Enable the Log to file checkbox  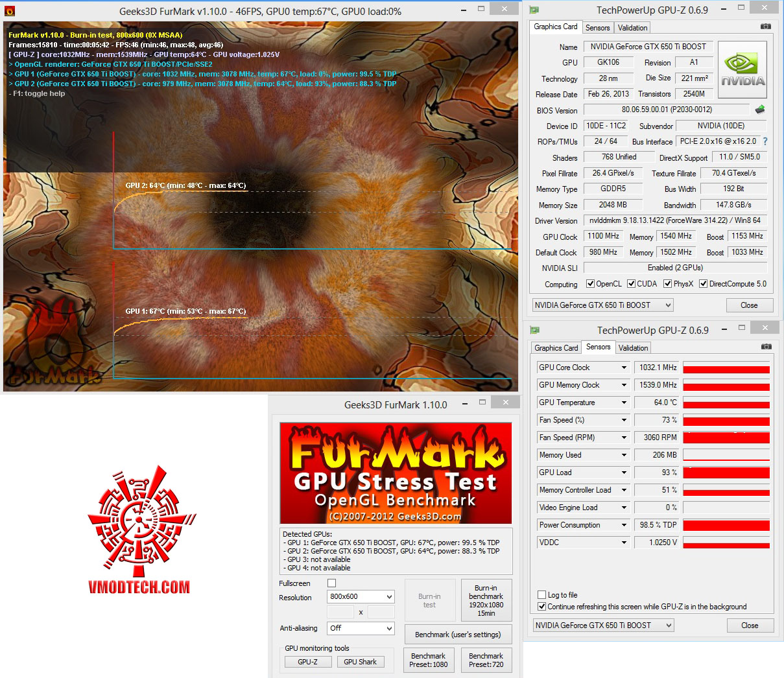(x=541, y=595)
